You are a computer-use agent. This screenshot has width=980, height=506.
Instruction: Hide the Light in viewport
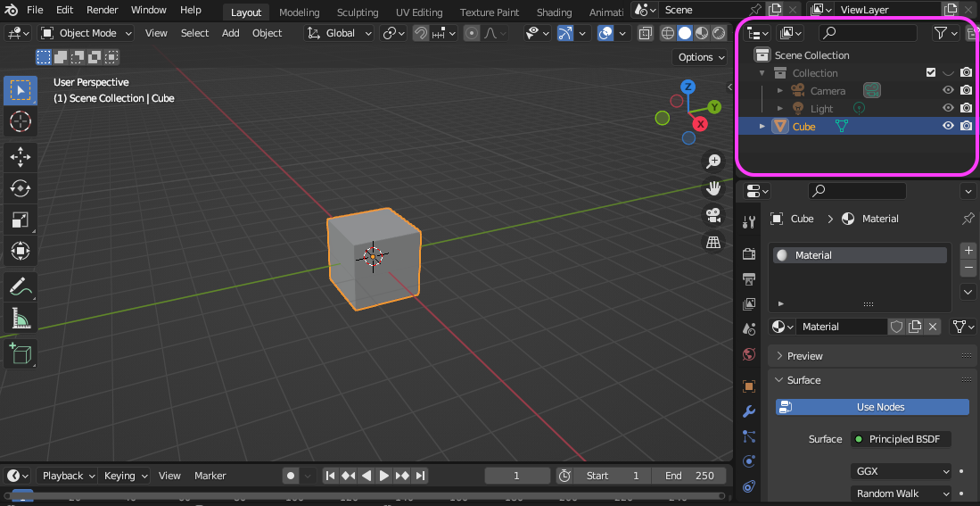click(x=948, y=108)
